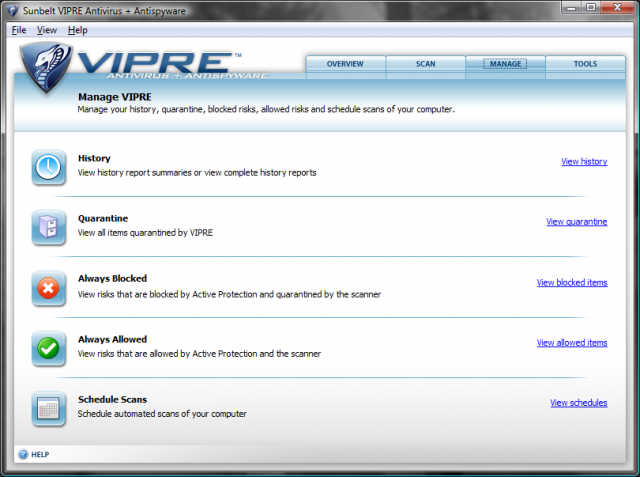
Task: Close the VIPRE window
Action: pos(618,7)
